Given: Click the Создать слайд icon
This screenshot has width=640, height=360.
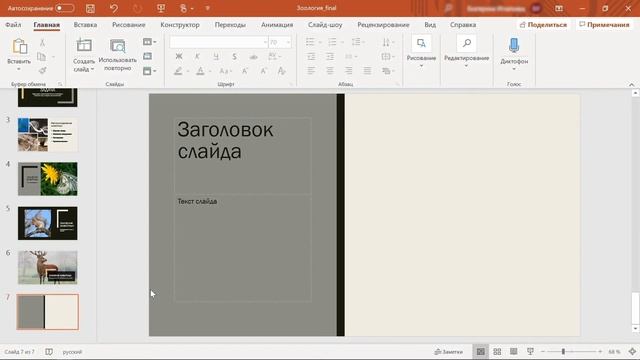Looking at the screenshot, I should (84, 45).
